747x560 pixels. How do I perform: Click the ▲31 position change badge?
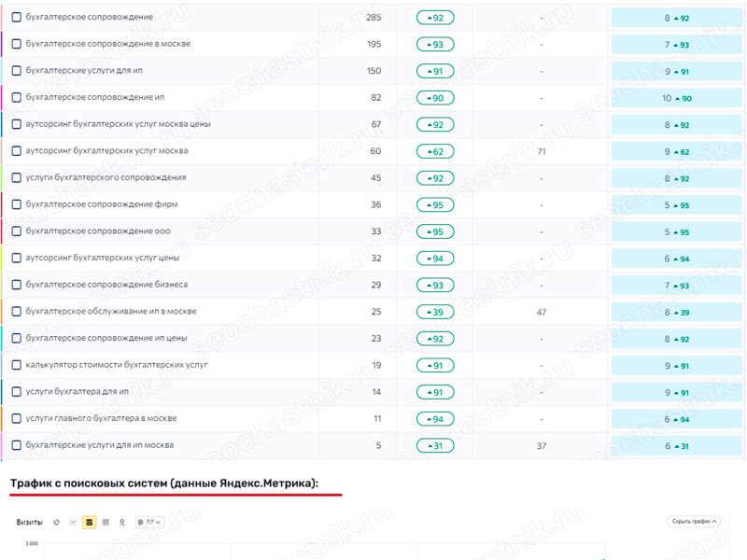(x=435, y=446)
